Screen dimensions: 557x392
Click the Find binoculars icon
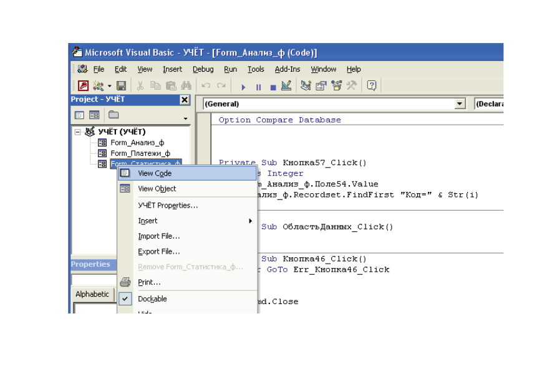coord(186,85)
